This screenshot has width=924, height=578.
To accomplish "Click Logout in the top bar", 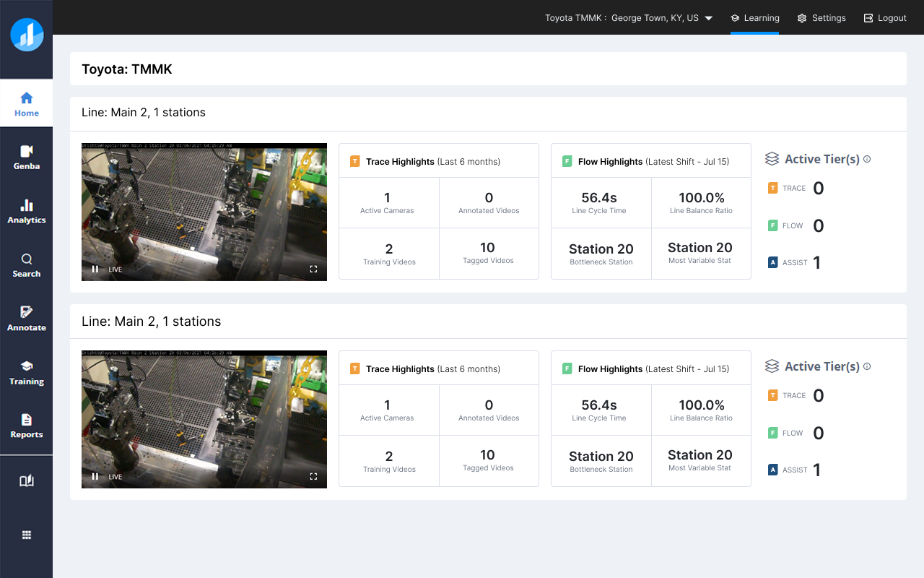I will 885,18.
